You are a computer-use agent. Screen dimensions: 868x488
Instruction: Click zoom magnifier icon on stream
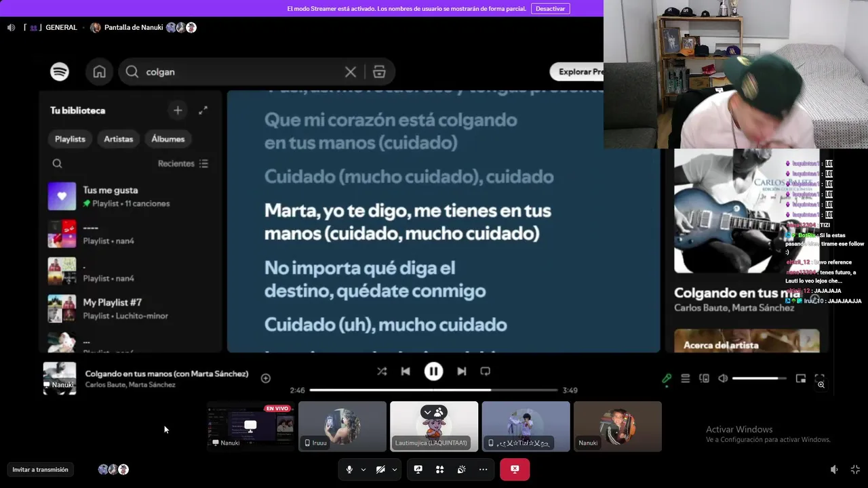(821, 385)
